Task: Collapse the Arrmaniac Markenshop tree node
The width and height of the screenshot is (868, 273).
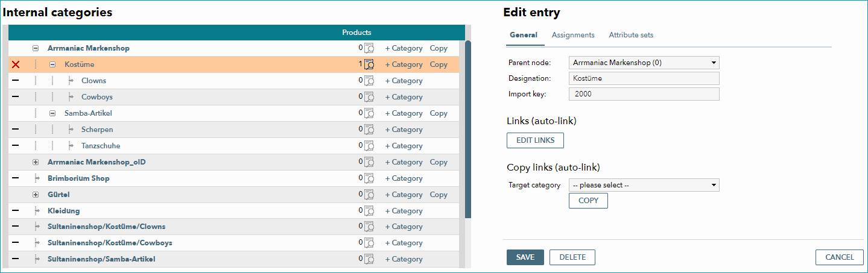Action: [36, 48]
